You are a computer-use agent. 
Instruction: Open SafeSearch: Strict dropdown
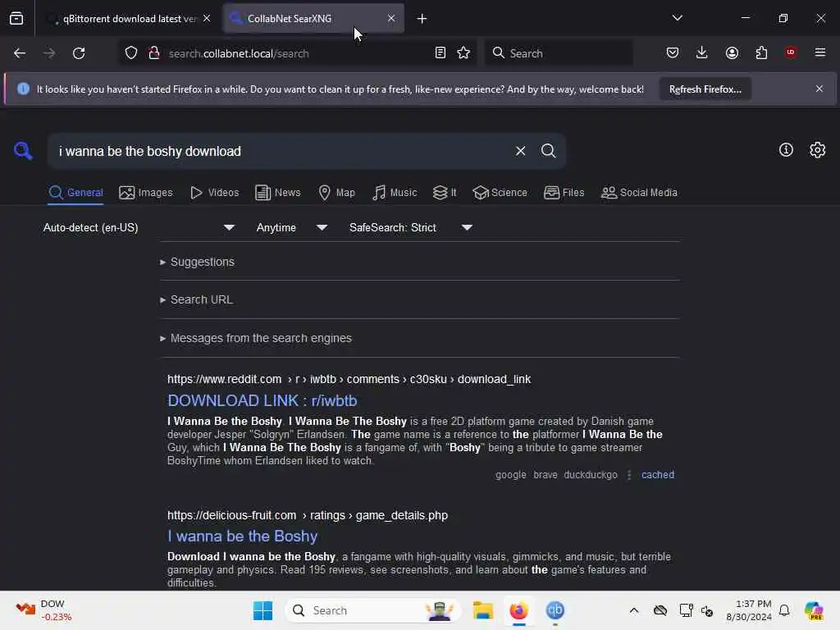tap(410, 228)
